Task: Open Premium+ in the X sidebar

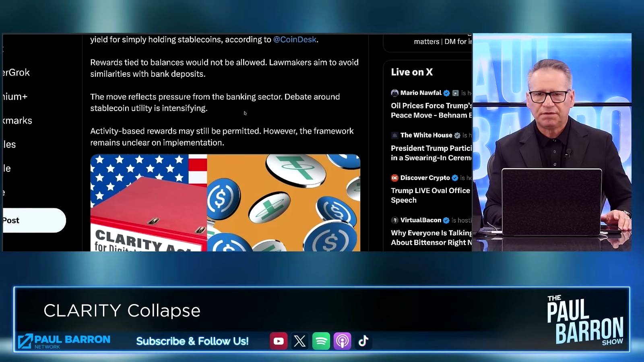Action: tap(15, 97)
